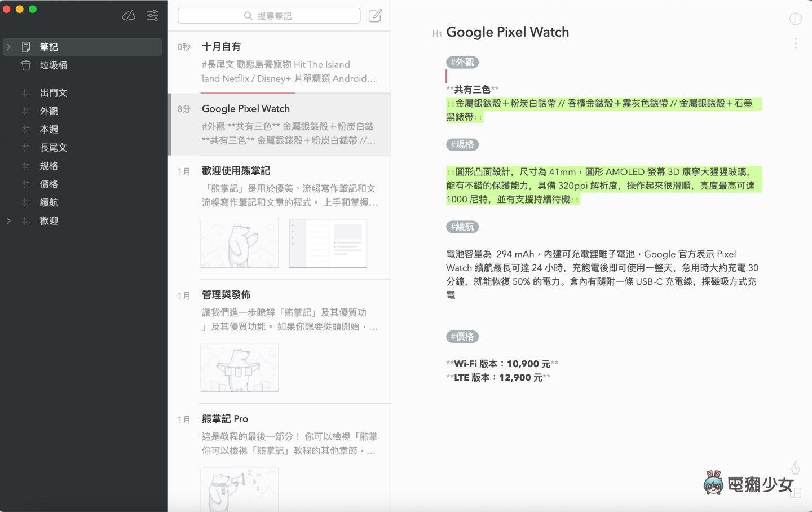
Task: Click the 筆記 notes document icon
Action: pos(26,47)
